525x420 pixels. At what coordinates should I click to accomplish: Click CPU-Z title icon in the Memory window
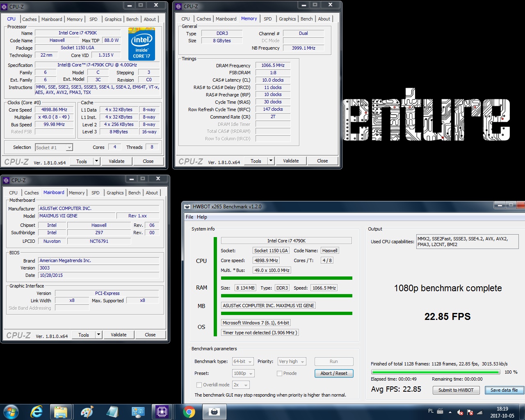[x=179, y=7]
